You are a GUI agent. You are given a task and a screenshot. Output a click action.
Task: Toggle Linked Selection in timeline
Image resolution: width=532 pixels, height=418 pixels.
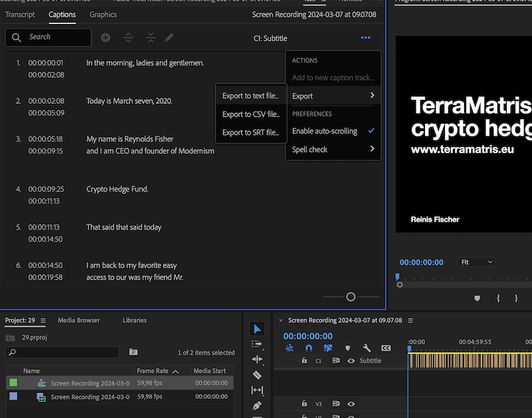328,348
